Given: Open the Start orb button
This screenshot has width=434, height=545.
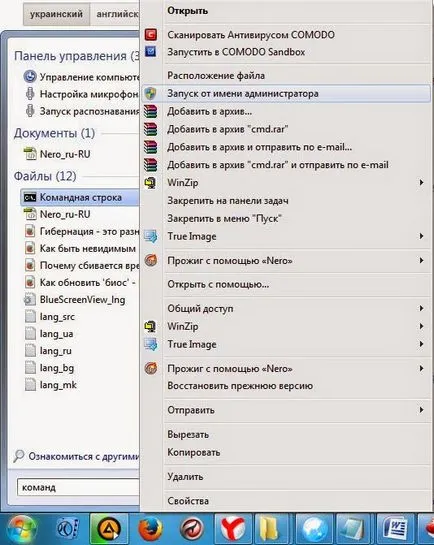Looking at the screenshot, I should [22, 529].
